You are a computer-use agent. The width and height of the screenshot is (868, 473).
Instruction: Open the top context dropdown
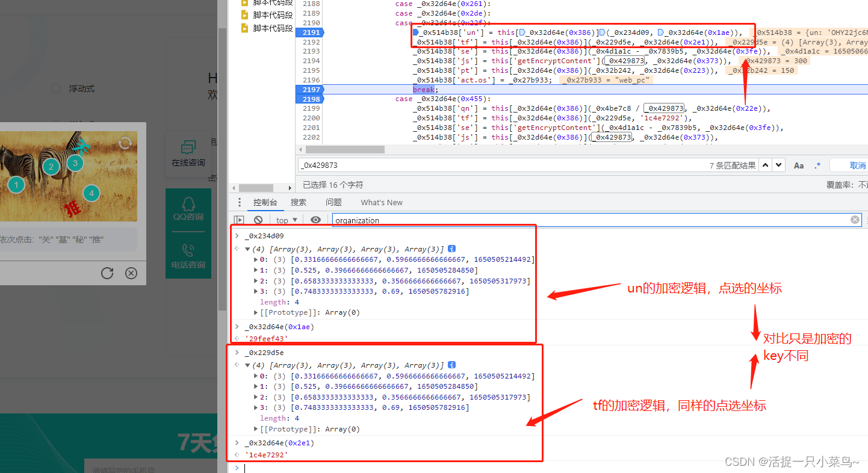tap(287, 220)
